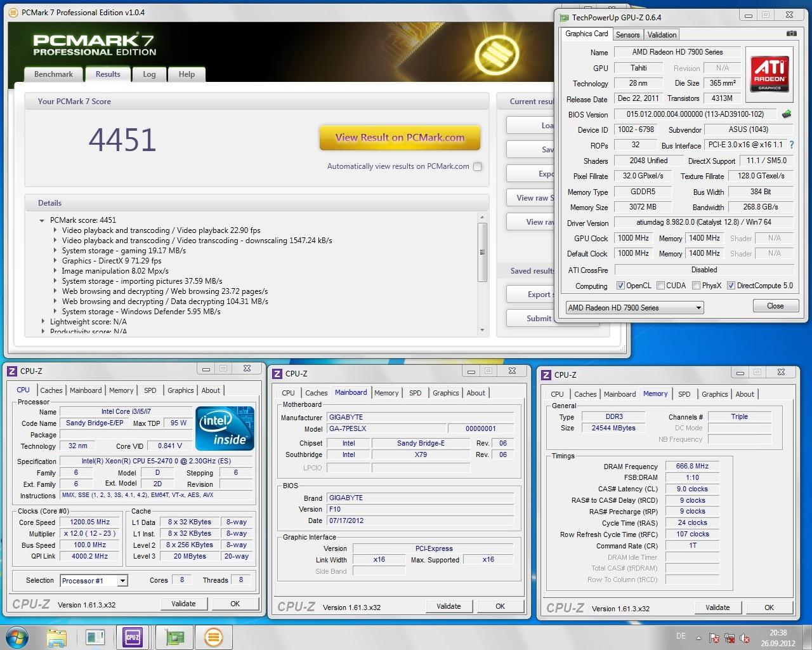Open the GPU-Z taskbar icon

(x=174, y=637)
